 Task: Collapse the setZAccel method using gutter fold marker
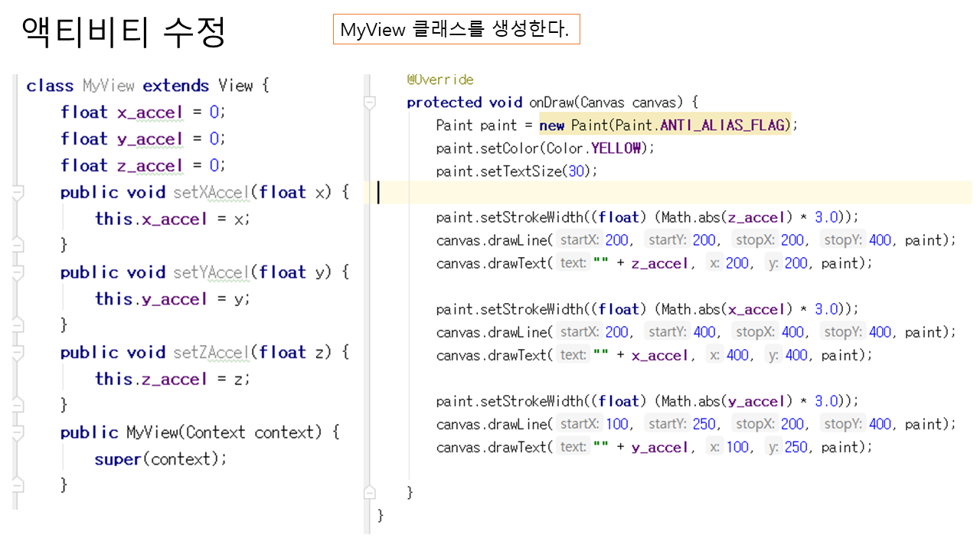tap(18, 353)
